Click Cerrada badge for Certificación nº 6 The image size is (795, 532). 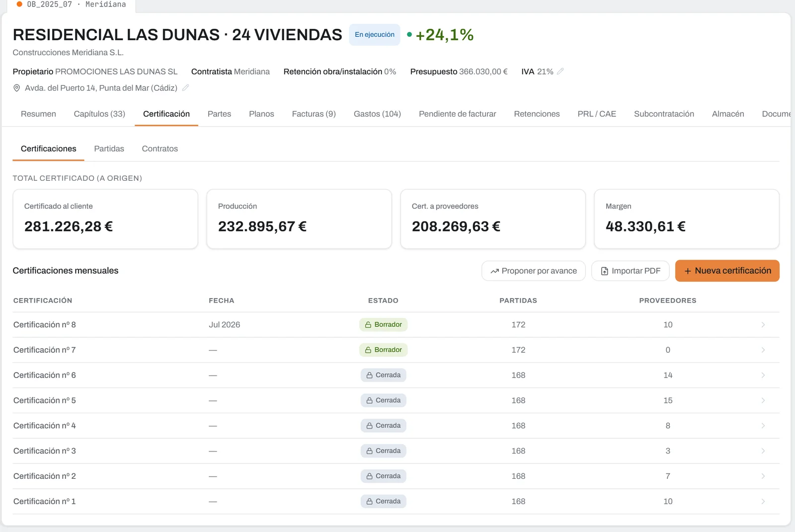tap(383, 375)
